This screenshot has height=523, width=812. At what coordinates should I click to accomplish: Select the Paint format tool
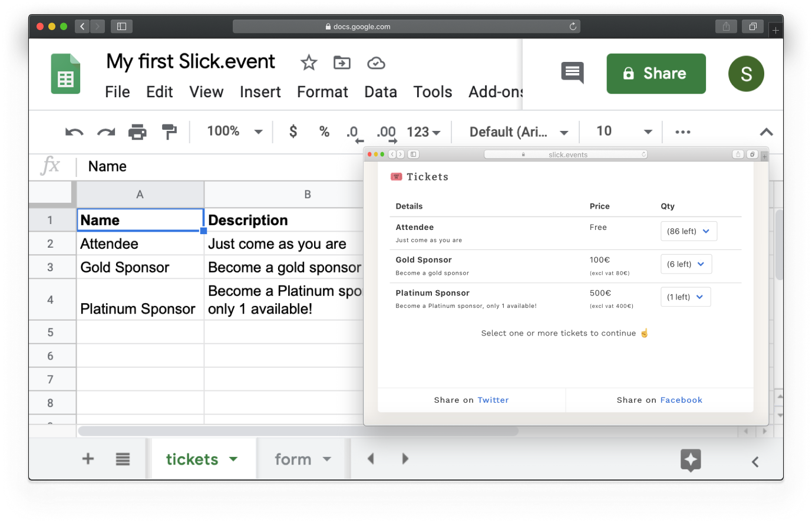[169, 131]
